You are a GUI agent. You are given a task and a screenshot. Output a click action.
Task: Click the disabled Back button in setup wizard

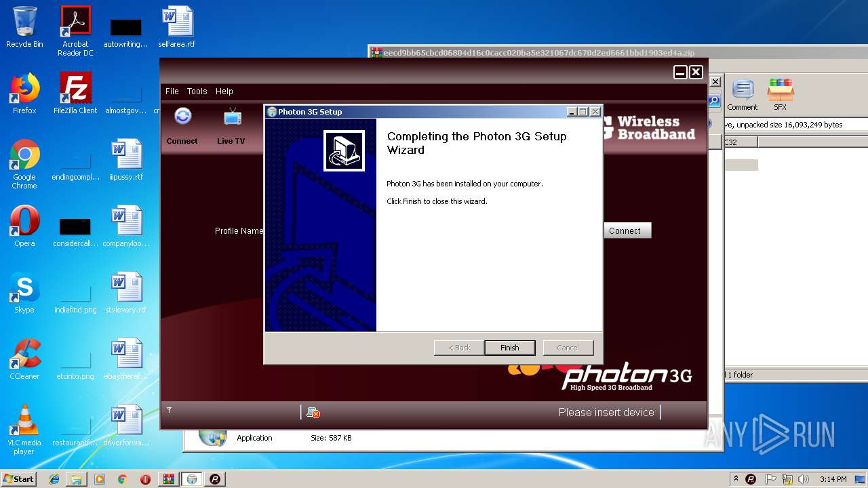pyautogui.click(x=459, y=348)
